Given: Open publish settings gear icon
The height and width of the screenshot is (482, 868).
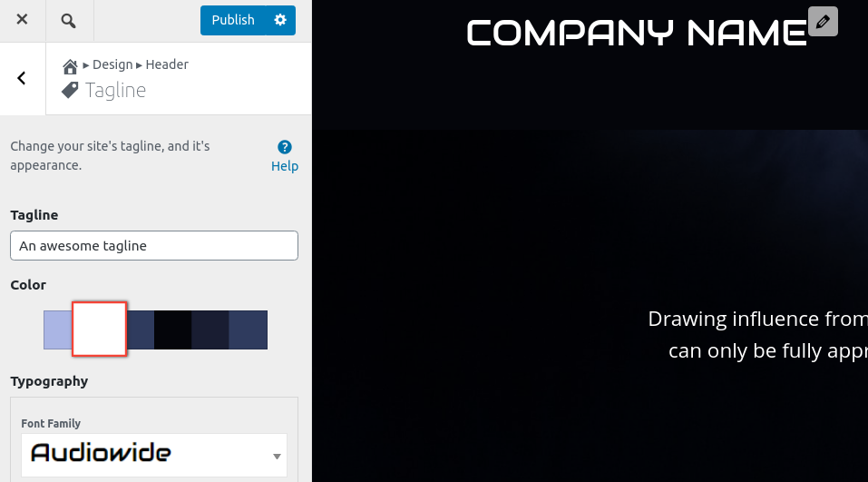Looking at the screenshot, I should [280, 21].
